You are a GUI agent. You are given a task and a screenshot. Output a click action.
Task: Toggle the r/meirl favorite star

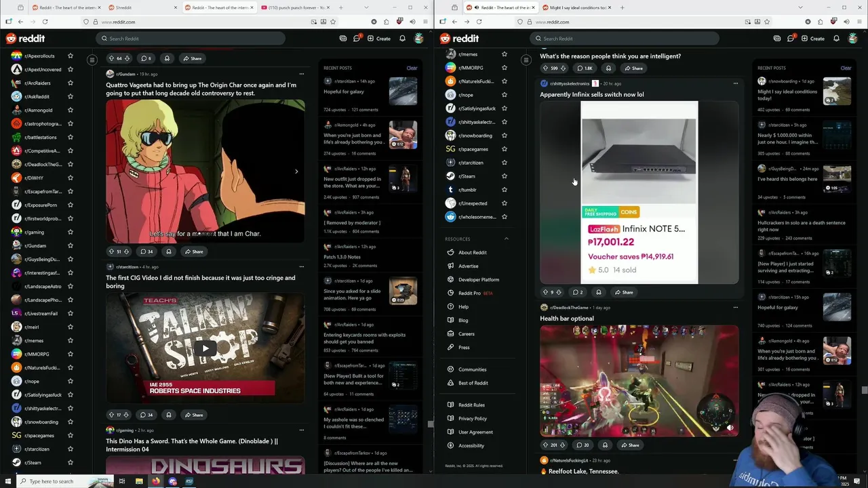click(x=71, y=327)
